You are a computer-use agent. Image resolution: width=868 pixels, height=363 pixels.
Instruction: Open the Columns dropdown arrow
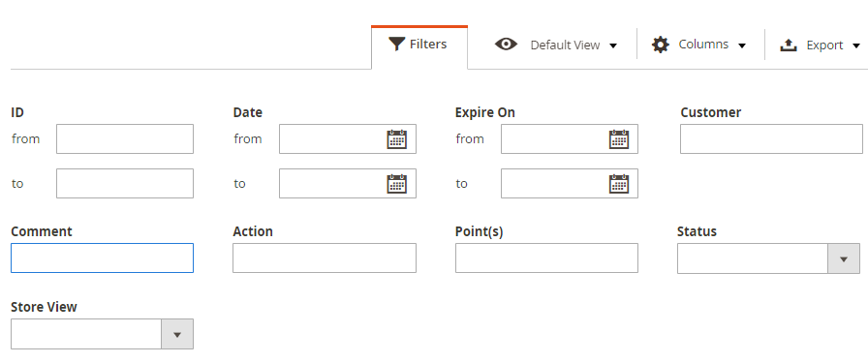[x=742, y=45]
